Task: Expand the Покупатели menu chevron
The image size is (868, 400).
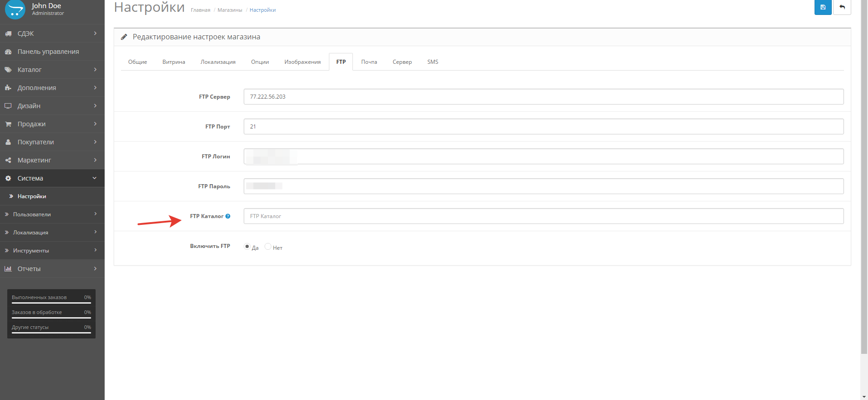Action: [95, 142]
